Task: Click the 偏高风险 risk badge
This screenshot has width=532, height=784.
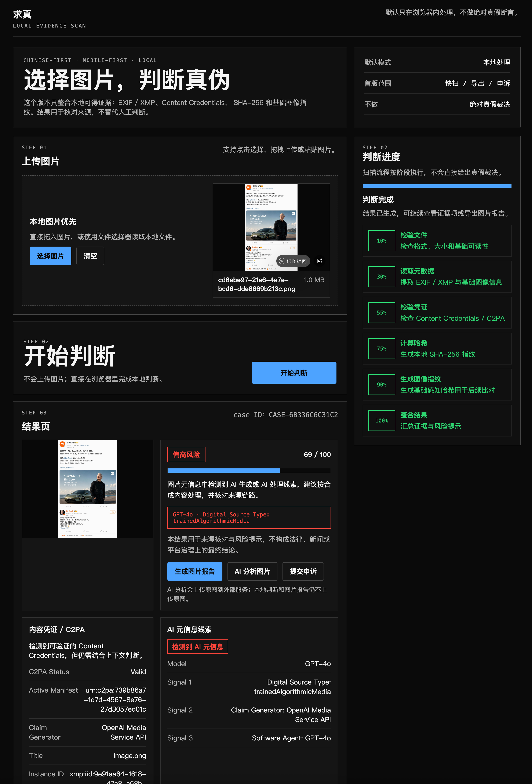Action: point(186,454)
